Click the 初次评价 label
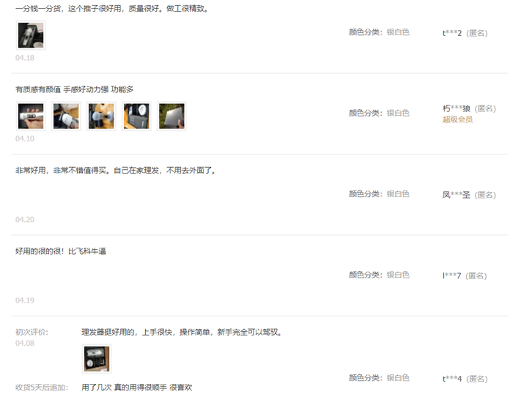 [32, 332]
